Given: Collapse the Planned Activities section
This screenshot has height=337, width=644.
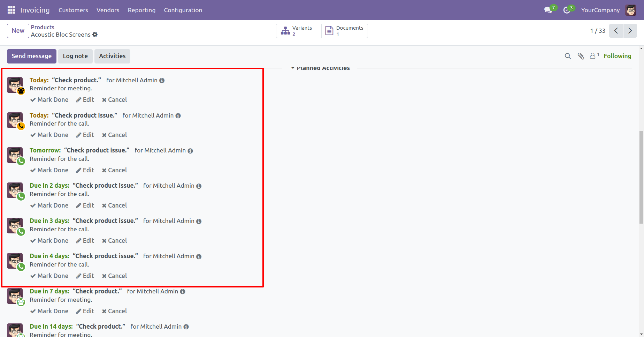Looking at the screenshot, I should 320,68.
